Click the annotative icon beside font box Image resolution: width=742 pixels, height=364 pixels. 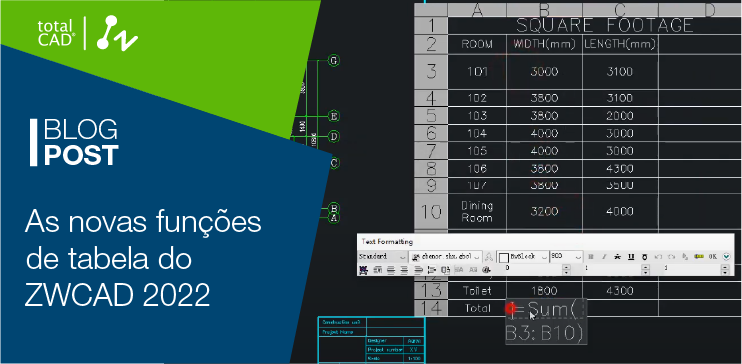(x=489, y=257)
